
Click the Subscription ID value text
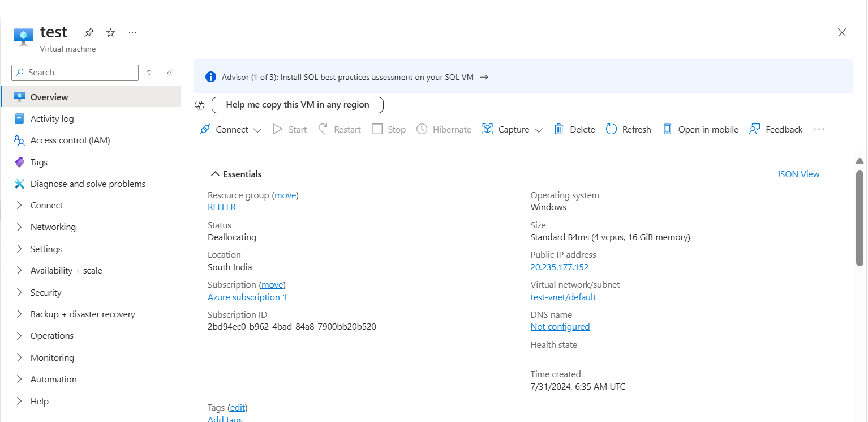coord(292,326)
